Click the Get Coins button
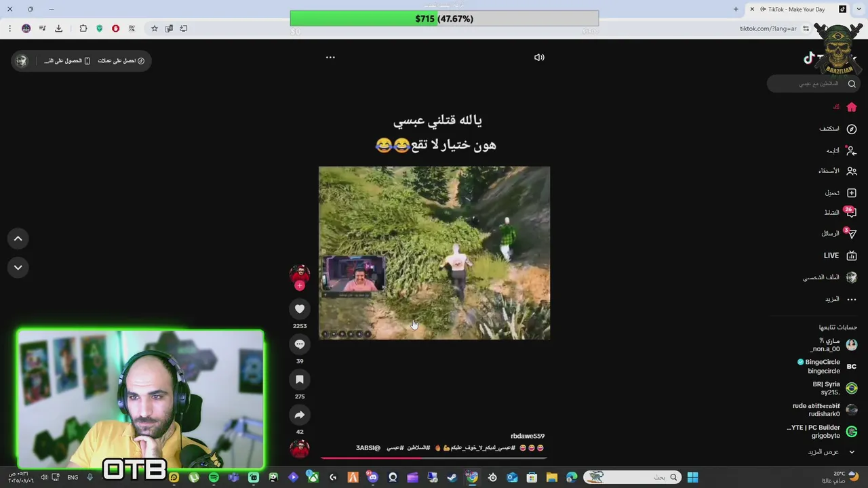868x488 pixels. point(121,61)
